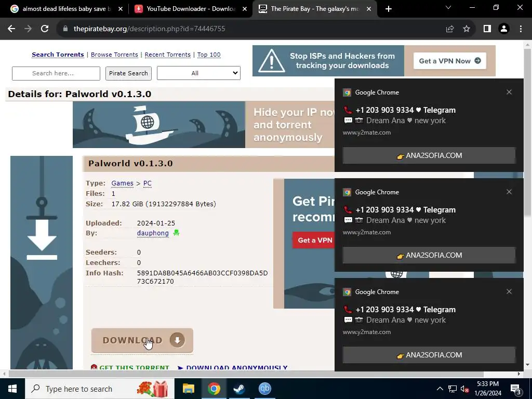Open Chrome side panel icon

(x=487, y=29)
